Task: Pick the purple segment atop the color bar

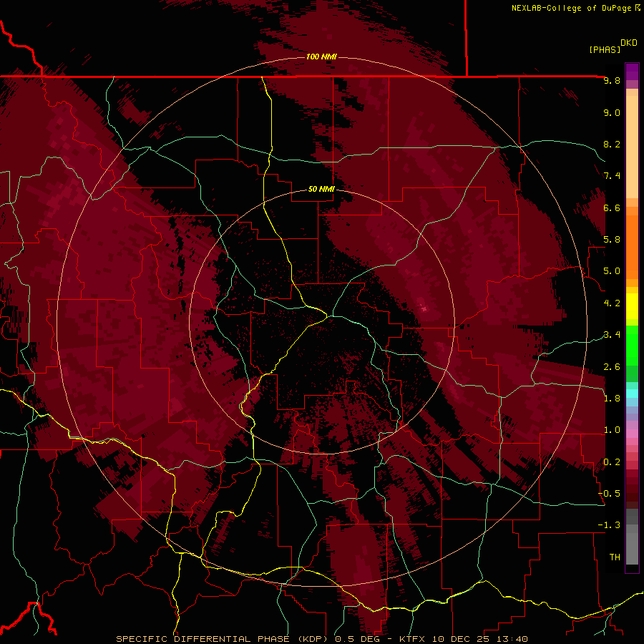Action: [632, 72]
